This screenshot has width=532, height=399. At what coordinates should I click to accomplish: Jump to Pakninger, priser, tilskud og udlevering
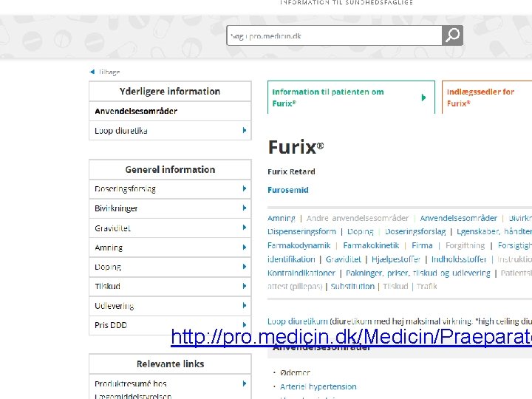(418, 273)
